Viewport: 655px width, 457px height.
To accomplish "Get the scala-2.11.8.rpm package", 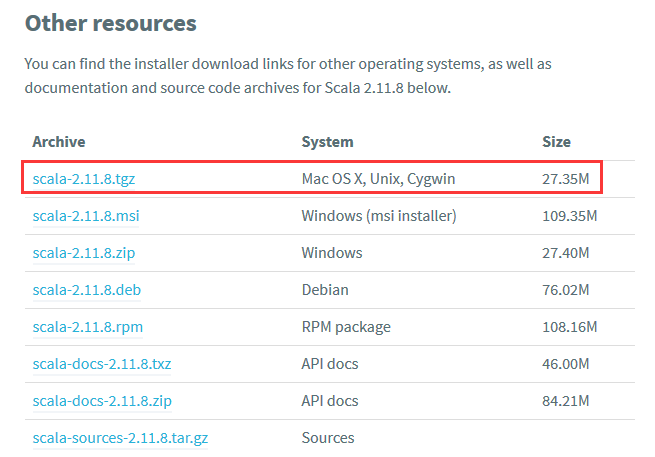I will [88, 327].
